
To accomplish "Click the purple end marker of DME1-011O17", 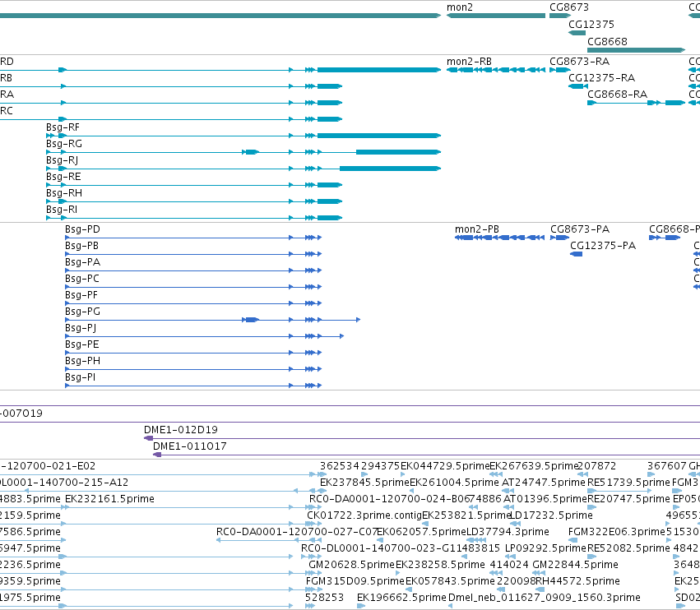I will 157,455.
